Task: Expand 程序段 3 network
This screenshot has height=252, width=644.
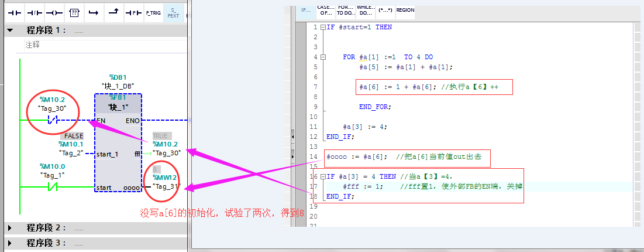Action: tap(10, 243)
